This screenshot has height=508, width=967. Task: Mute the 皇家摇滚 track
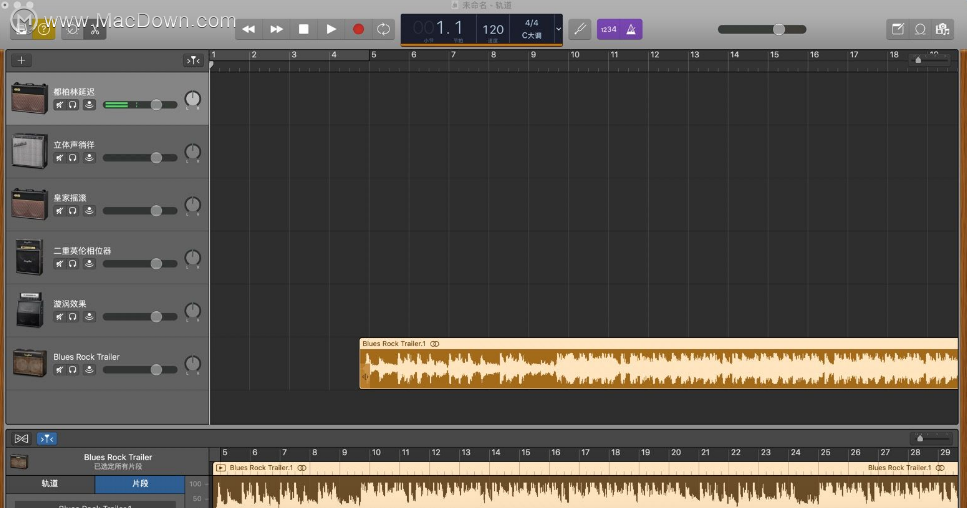tap(59, 211)
